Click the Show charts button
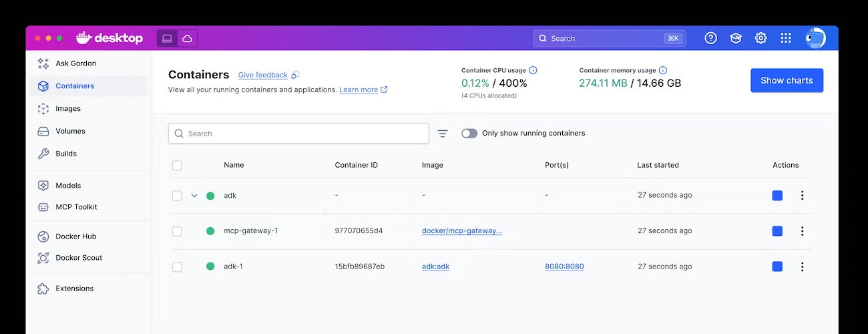The height and width of the screenshot is (334, 868). (x=787, y=80)
